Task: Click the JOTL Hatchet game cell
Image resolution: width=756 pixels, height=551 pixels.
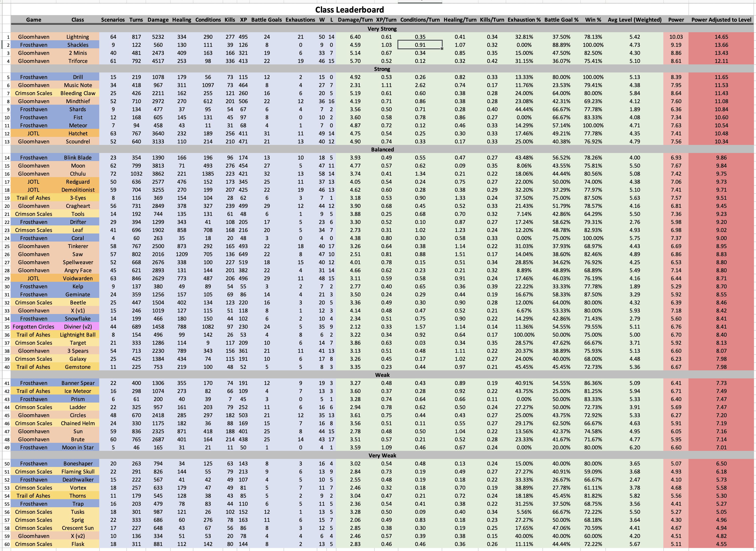Action: point(33,133)
